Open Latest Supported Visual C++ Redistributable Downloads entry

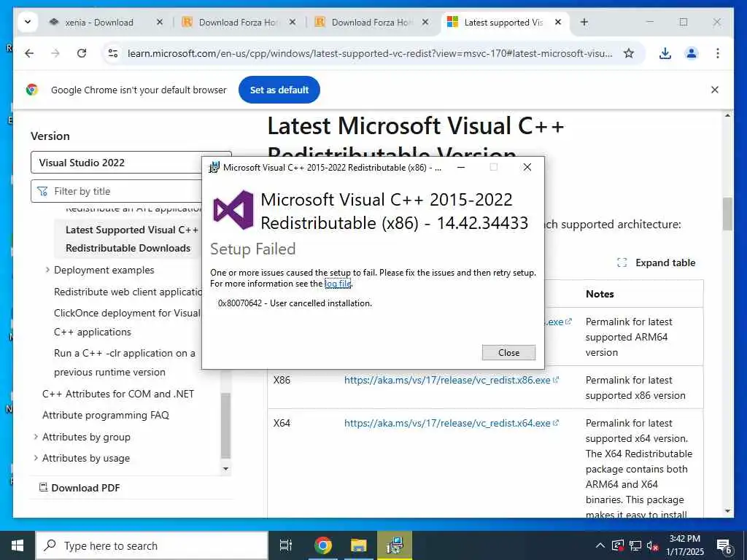click(131, 238)
